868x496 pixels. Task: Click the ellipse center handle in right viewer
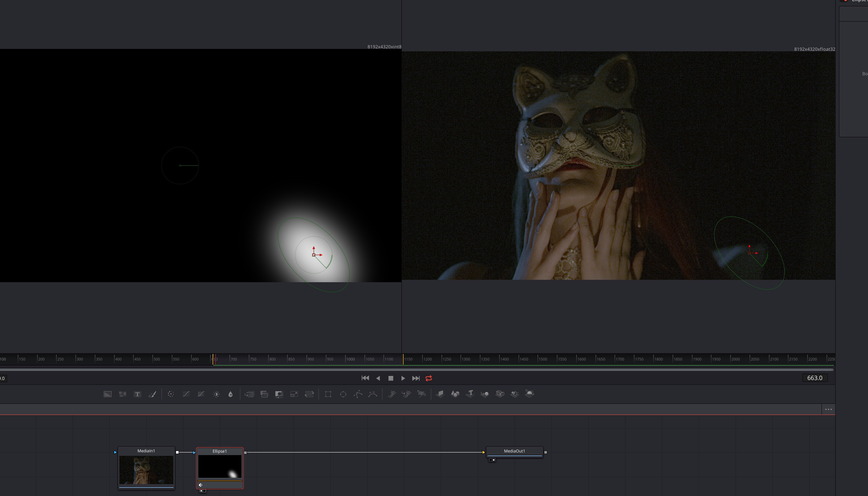[749, 253]
